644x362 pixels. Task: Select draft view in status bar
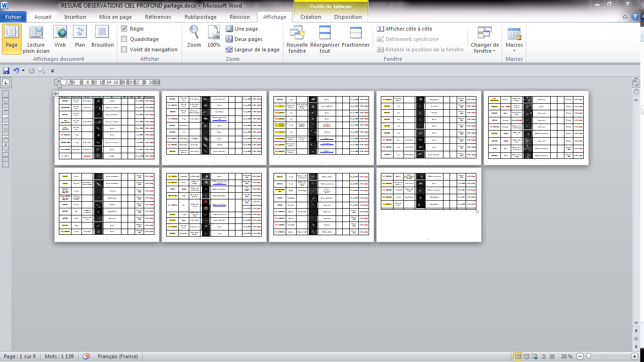552,356
